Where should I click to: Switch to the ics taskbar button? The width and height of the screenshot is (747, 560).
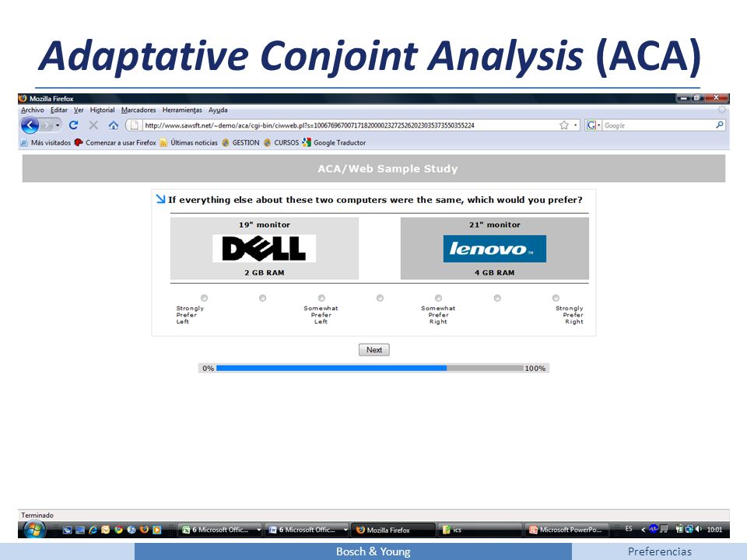click(480, 530)
